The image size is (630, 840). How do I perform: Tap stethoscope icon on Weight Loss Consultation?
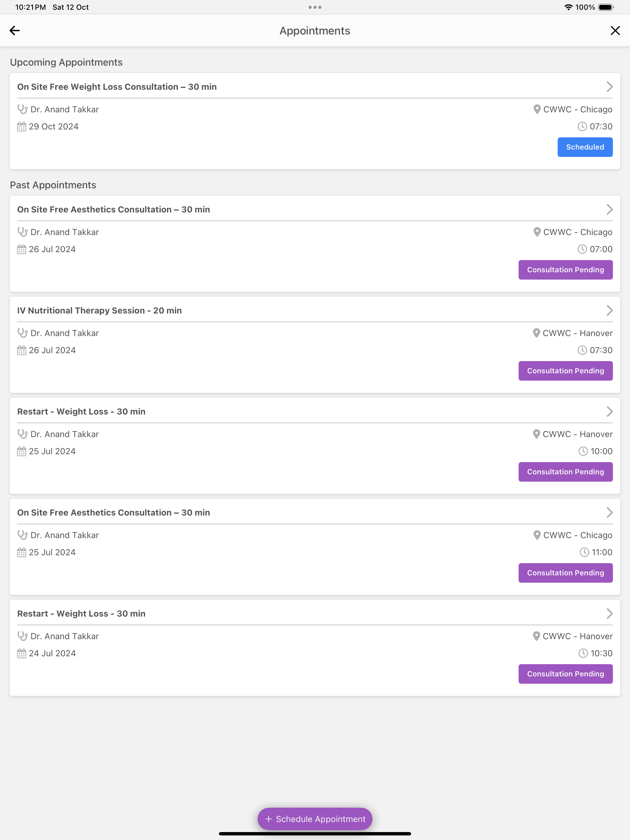(x=22, y=109)
